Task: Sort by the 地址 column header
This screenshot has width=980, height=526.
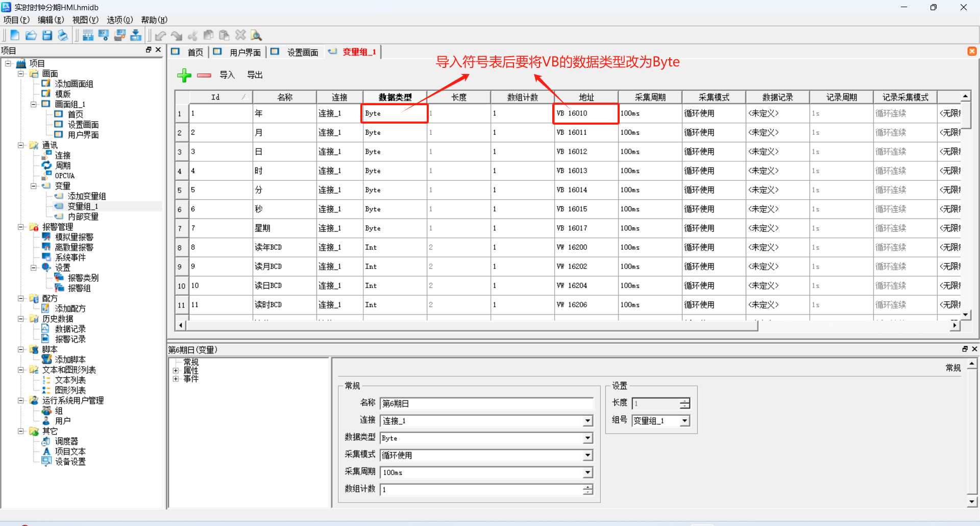Action: 586,97
